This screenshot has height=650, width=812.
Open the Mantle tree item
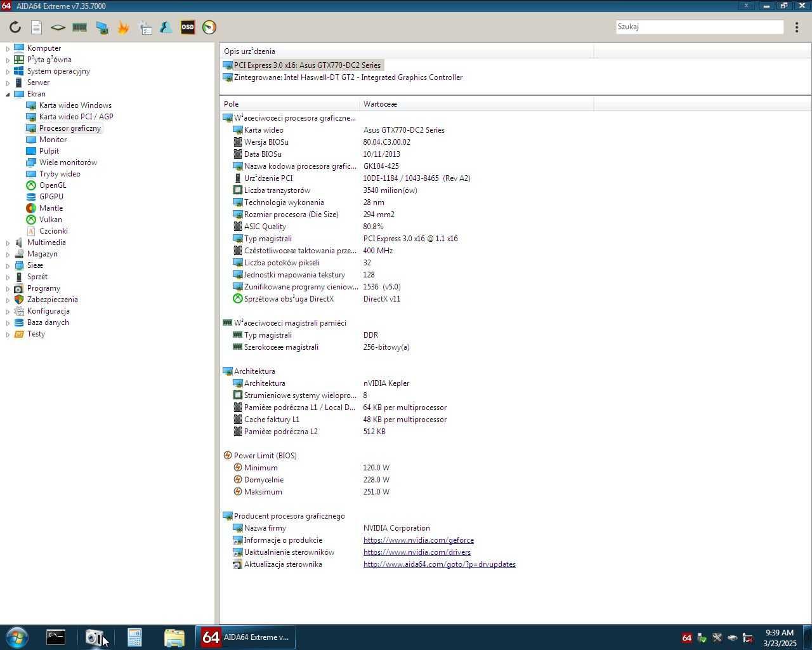coord(51,208)
